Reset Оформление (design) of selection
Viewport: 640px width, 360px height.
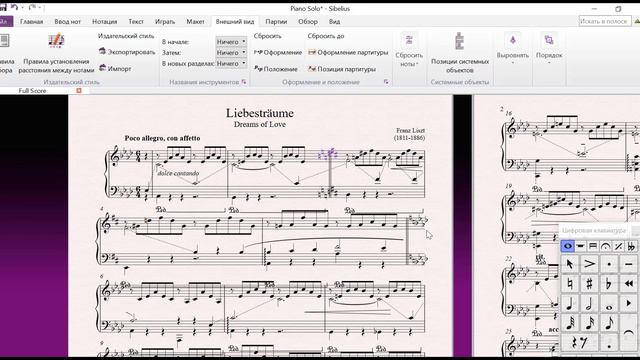point(278,53)
